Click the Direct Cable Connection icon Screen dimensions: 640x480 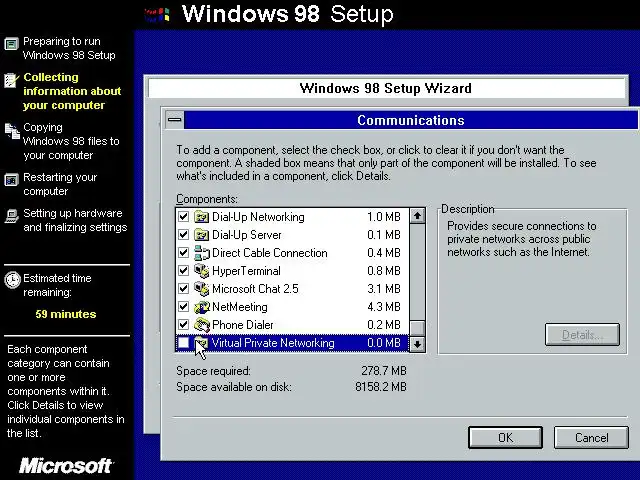[x=201, y=253]
